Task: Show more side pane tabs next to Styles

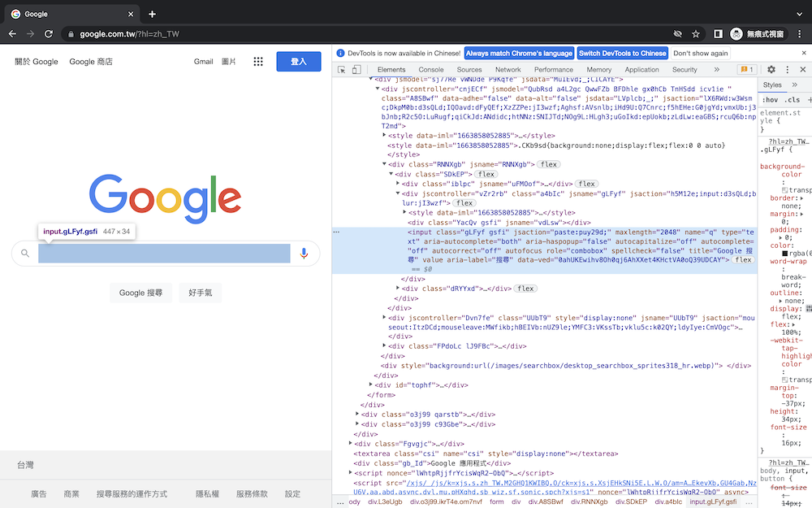Action: pyautogui.click(x=794, y=85)
